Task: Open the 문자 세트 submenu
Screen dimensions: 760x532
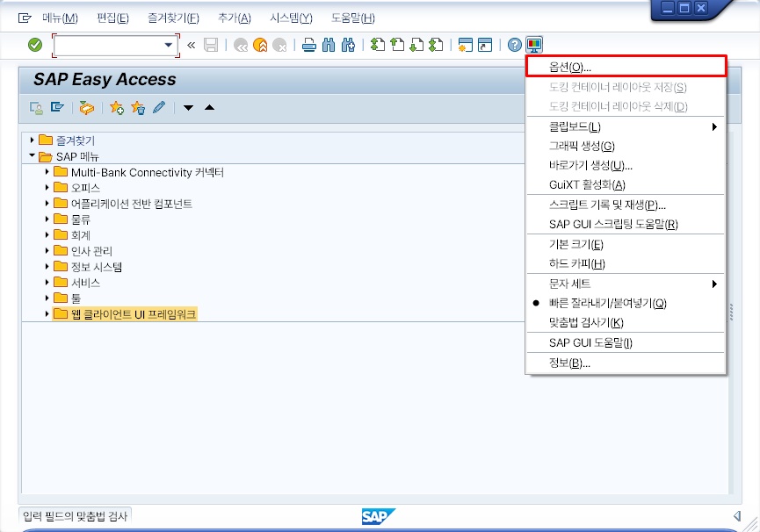Action: [626, 284]
